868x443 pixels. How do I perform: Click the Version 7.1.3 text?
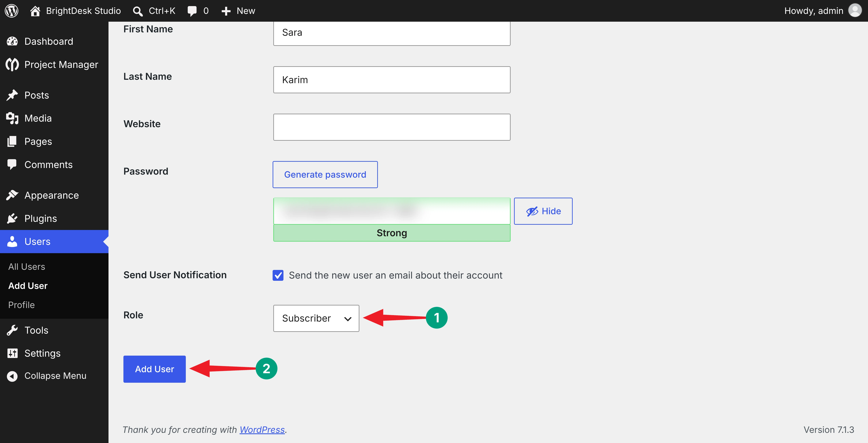828,430
